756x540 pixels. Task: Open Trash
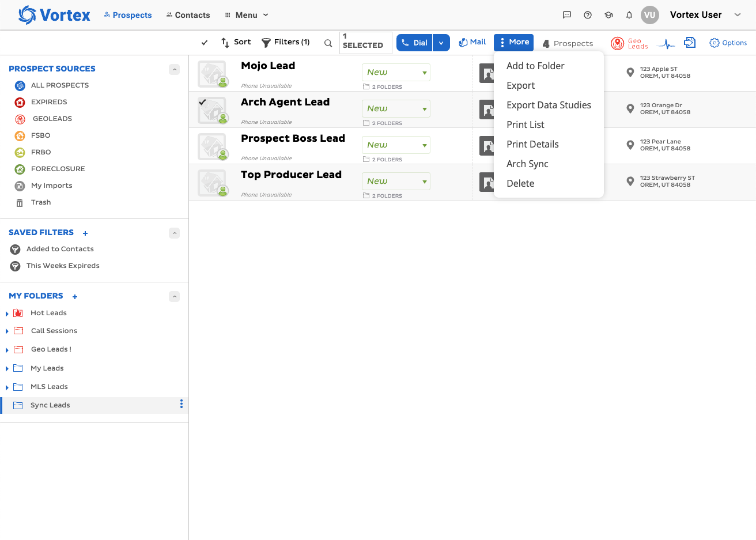coord(33,202)
